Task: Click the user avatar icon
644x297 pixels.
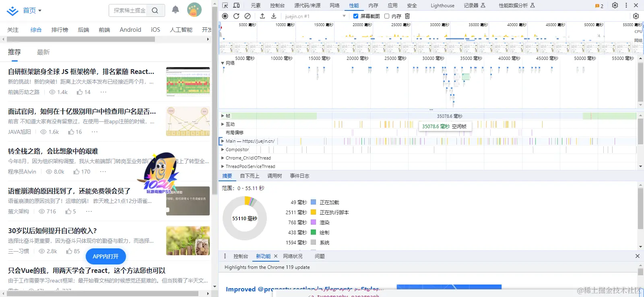Action: tap(194, 10)
